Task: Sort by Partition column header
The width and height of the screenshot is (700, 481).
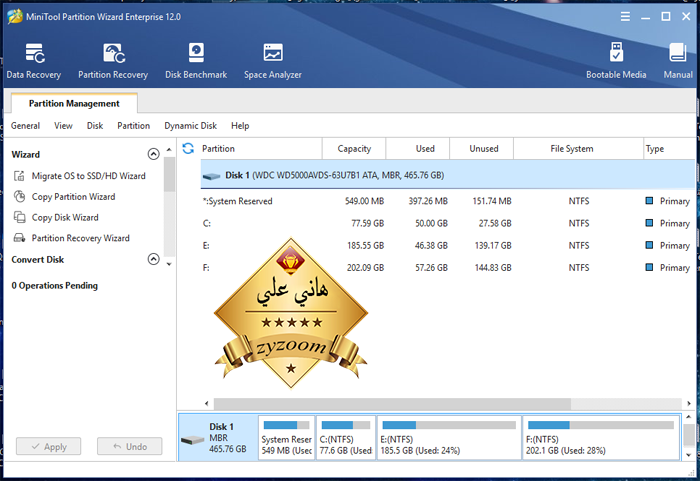Action: [x=261, y=149]
